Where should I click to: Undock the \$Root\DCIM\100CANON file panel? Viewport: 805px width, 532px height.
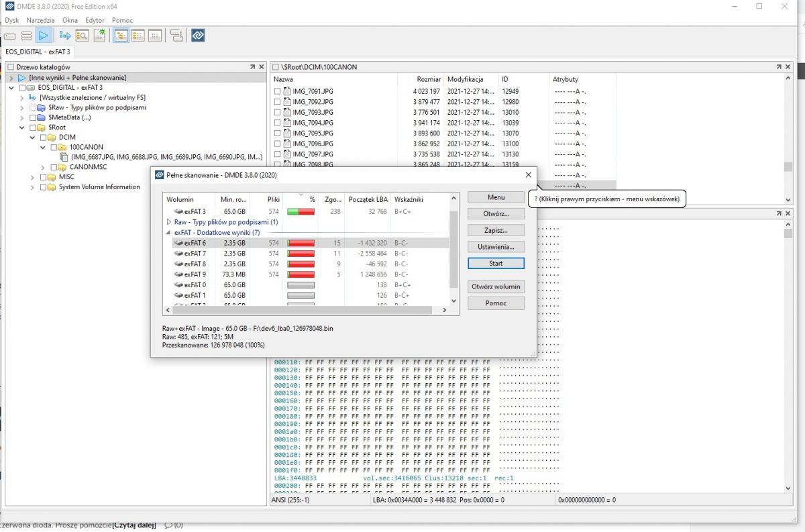coord(779,67)
